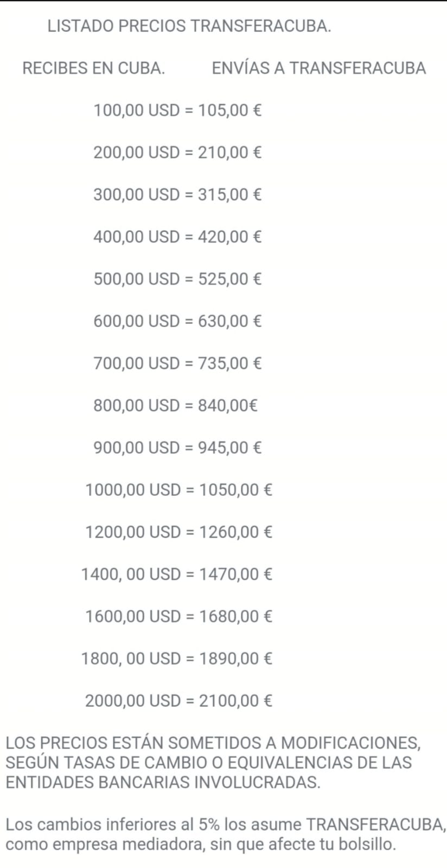
Task: Choose the 2000,00 USD = 2100,00 € entry
Action: click(x=178, y=701)
